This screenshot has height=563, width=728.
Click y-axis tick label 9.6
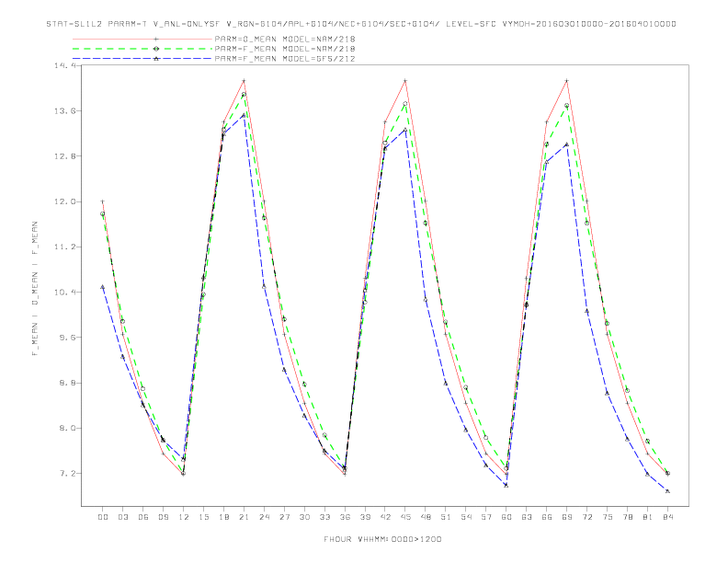coord(67,338)
